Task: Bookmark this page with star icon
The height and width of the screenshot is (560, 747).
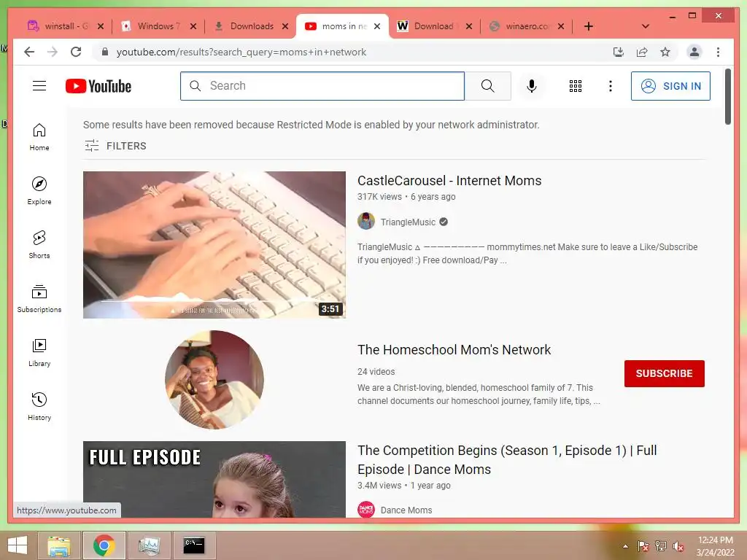Action: 665,52
